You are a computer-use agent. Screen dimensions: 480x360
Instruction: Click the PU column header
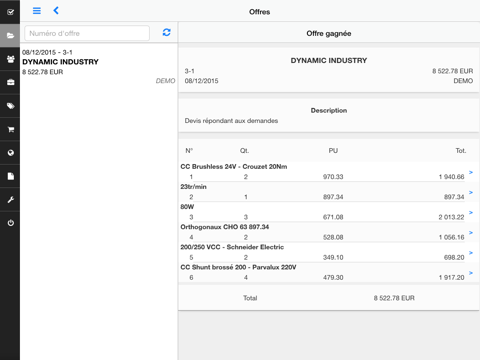333,151
